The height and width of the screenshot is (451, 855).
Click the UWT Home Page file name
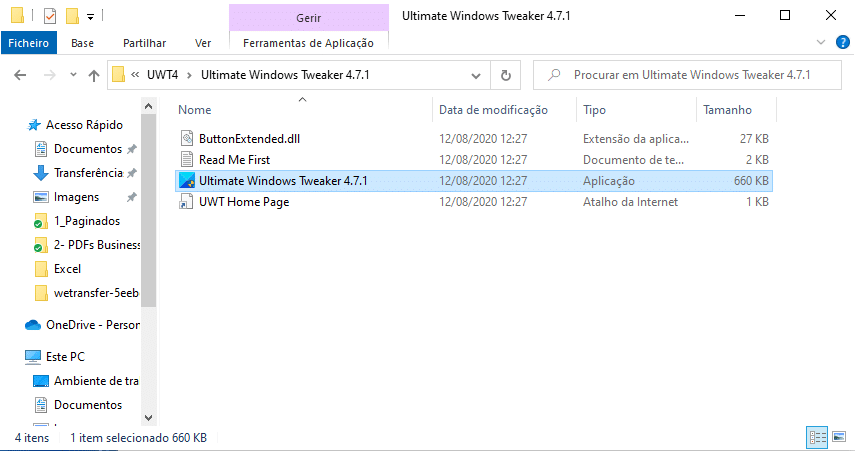coord(244,202)
